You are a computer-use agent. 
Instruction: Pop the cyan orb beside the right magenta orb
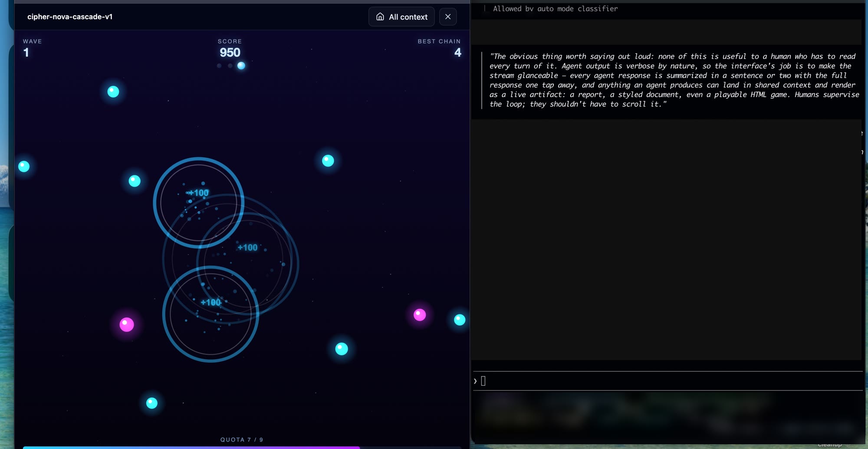[x=460, y=320]
